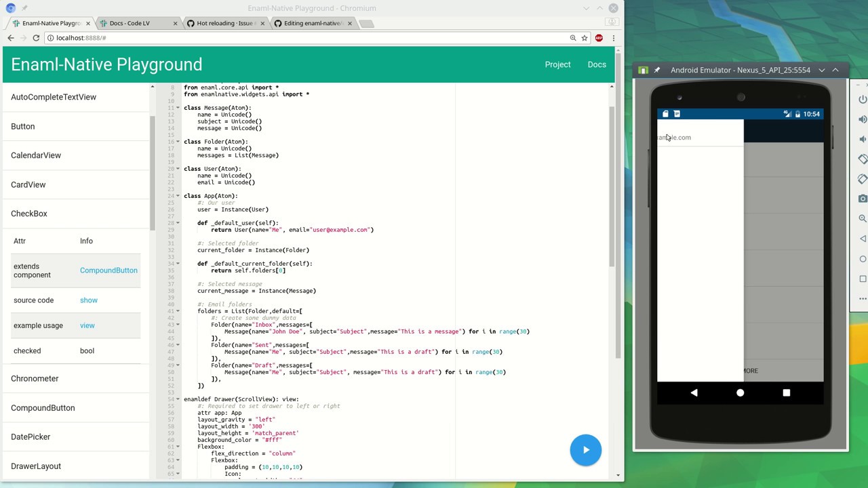Viewport: 868px width, 488px height.
Task: Run the code with the blue play button
Action: [586, 450]
